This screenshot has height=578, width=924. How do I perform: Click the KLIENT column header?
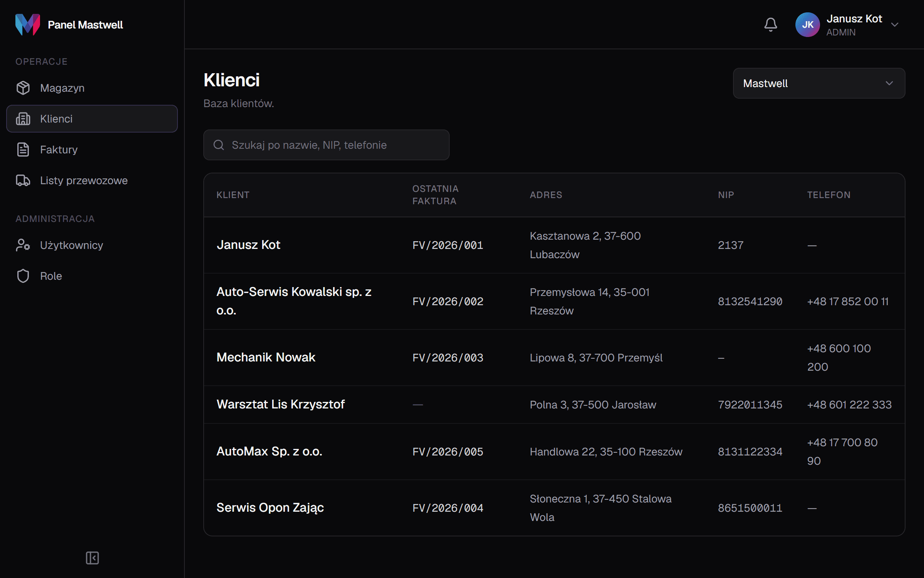click(x=233, y=195)
